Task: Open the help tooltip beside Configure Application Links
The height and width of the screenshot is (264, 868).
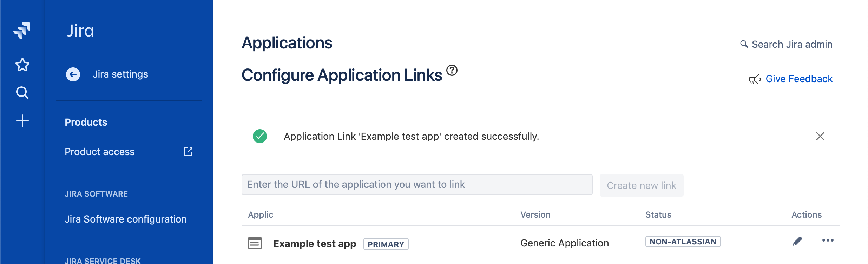Action: [453, 70]
